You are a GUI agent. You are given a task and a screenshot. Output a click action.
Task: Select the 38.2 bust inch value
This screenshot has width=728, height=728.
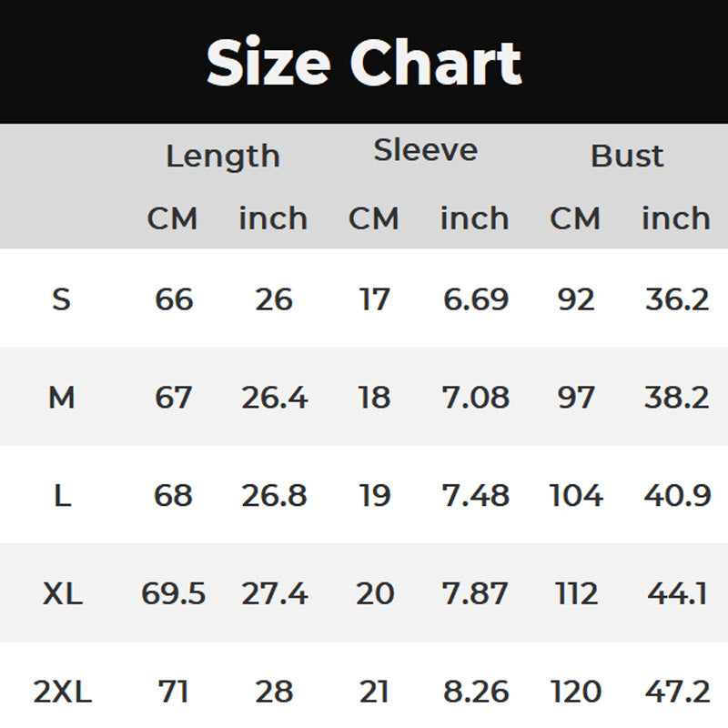(677, 398)
